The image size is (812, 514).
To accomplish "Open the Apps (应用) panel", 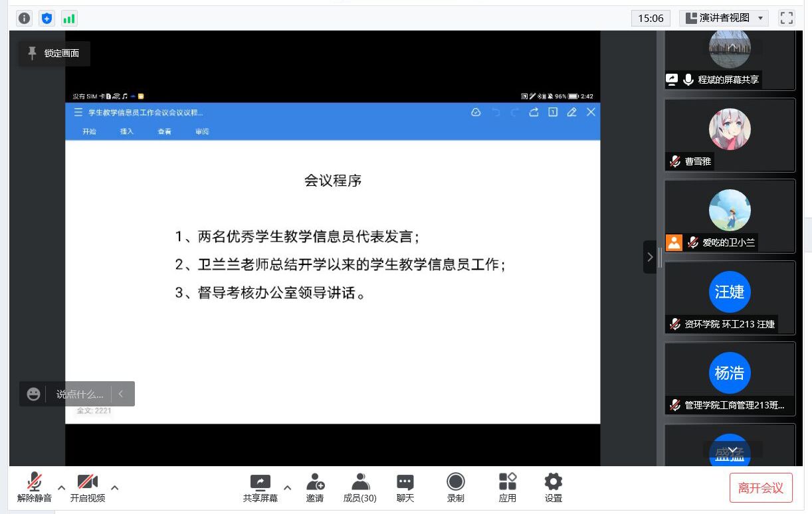I will [508, 488].
